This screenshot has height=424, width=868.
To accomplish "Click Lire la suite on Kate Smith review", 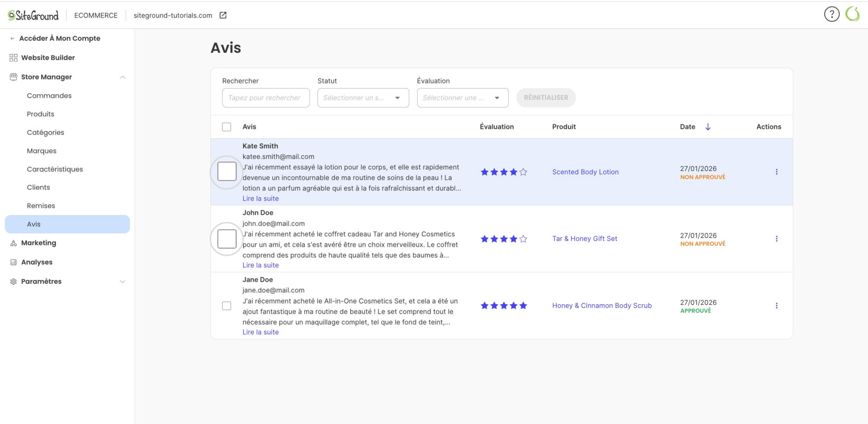I will click(261, 199).
